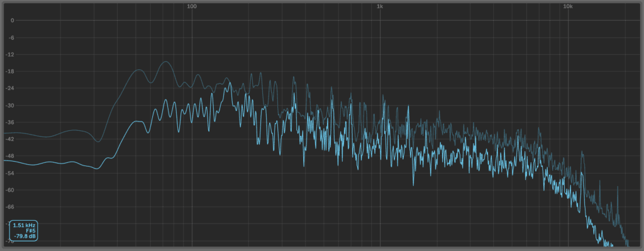
Task: Select the -42 dB scale label
Action: click(x=10, y=139)
